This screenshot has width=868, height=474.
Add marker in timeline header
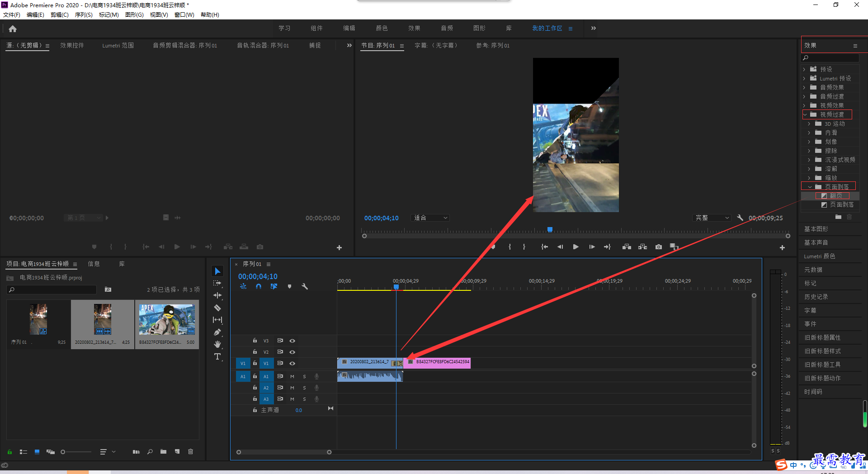pyautogui.click(x=289, y=286)
